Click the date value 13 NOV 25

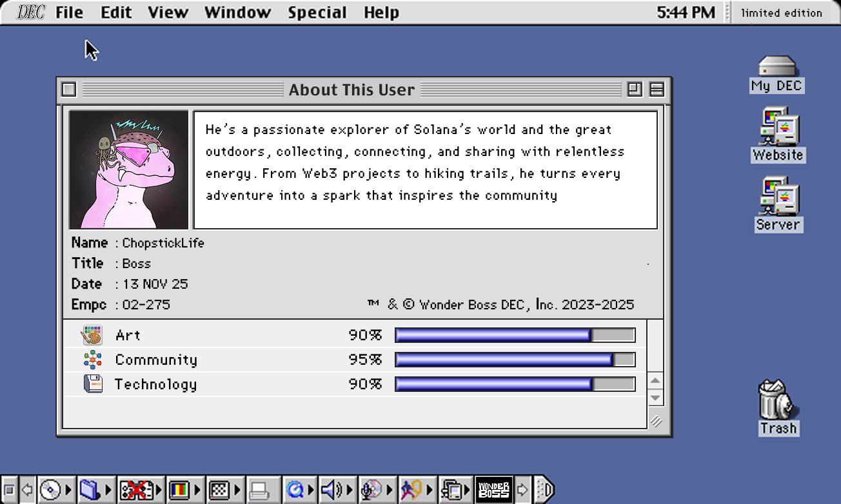(155, 284)
